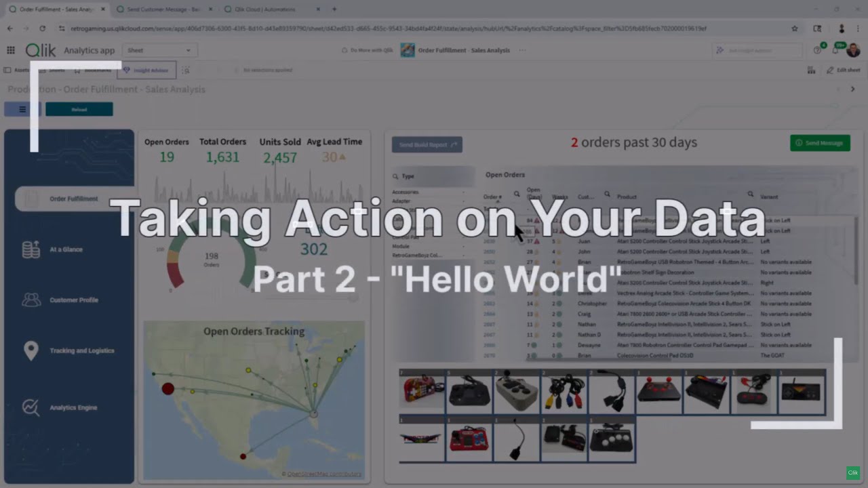Click the Total Orders value 1,631
The height and width of the screenshot is (488, 868).
[x=222, y=157]
